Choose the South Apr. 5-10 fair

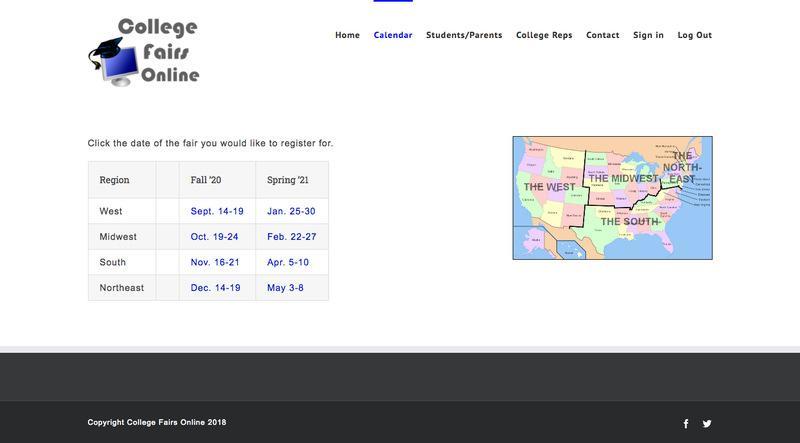288,262
